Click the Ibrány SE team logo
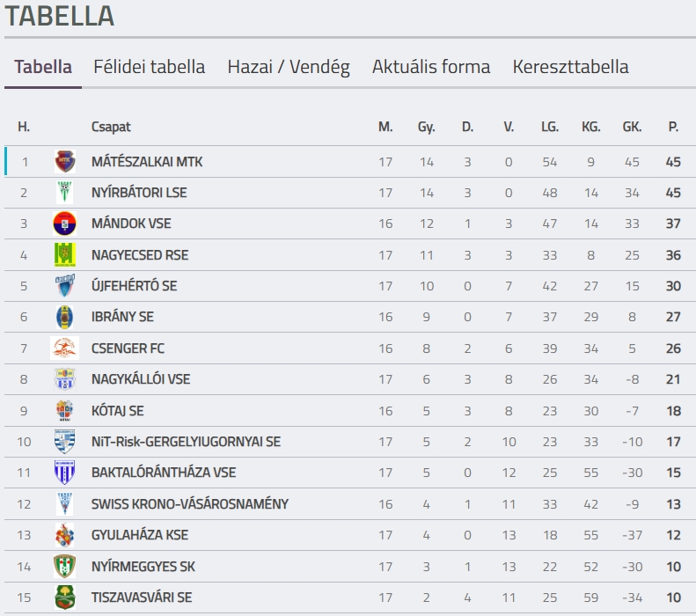 65,317
